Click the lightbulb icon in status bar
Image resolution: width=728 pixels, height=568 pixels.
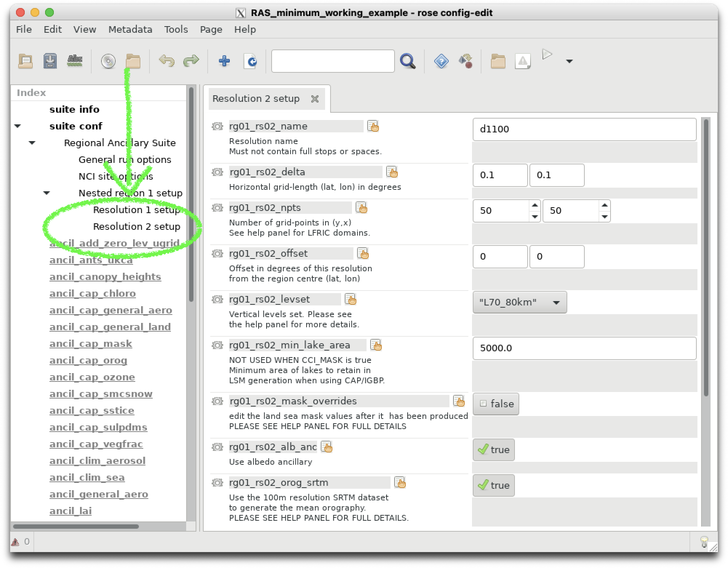coord(704,542)
